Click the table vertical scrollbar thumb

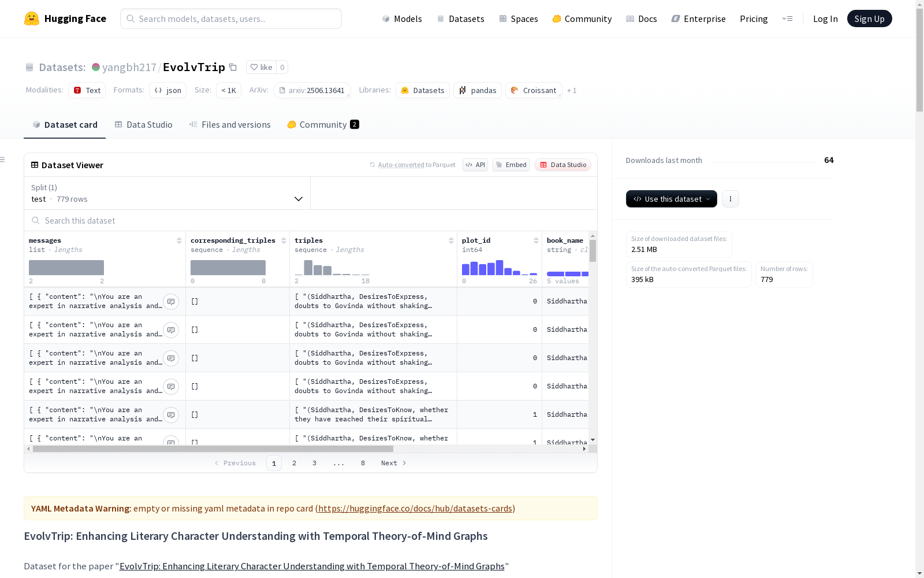point(593,251)
